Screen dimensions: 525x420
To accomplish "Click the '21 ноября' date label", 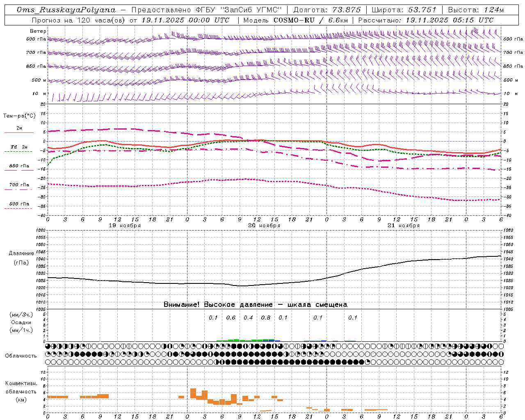I will point(404,226).
